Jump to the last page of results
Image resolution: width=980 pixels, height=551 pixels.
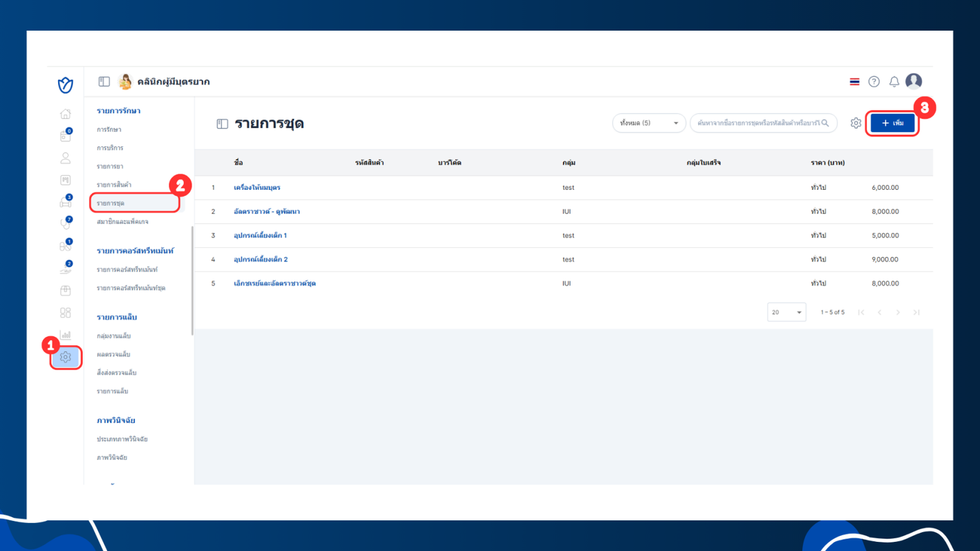pos(916,312)
